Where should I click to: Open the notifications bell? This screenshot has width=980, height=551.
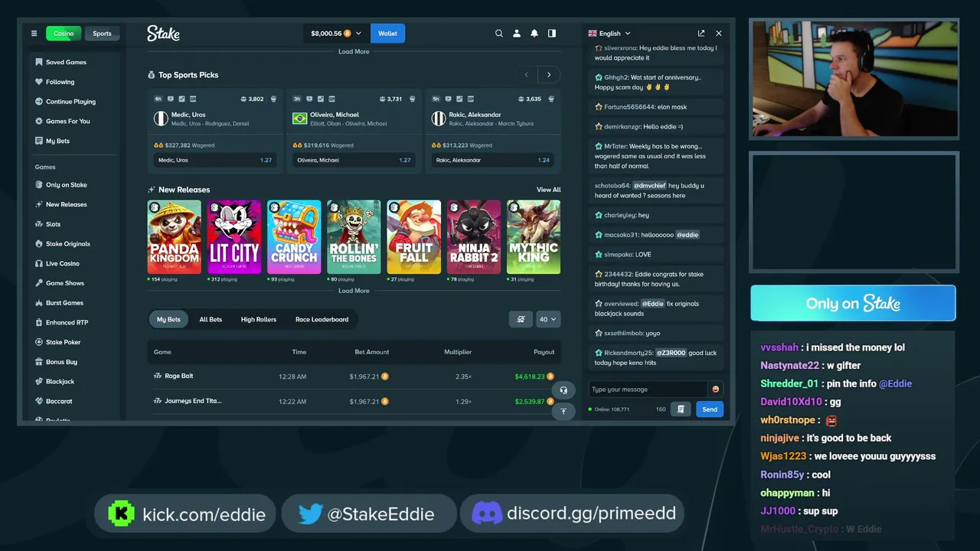(534, 34)
